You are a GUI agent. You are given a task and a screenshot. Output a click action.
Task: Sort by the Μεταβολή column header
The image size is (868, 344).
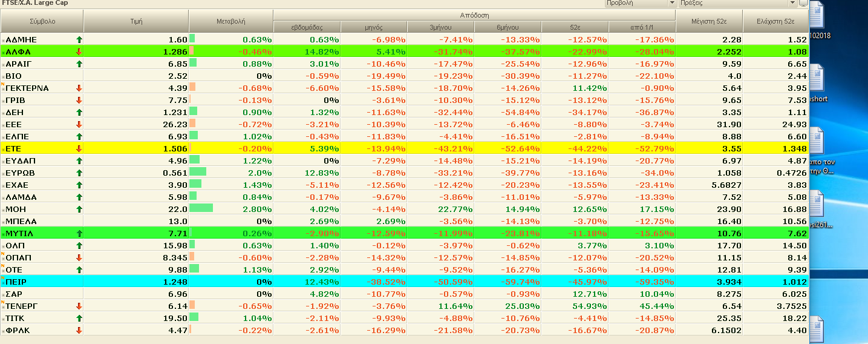pyautogui.click(x=231, y=21)
